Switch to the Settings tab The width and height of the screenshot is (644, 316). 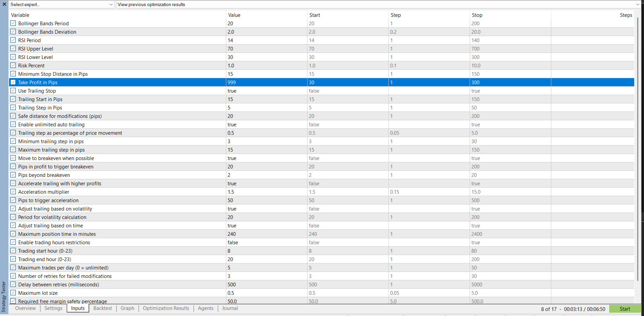click(x=53, y=308)
